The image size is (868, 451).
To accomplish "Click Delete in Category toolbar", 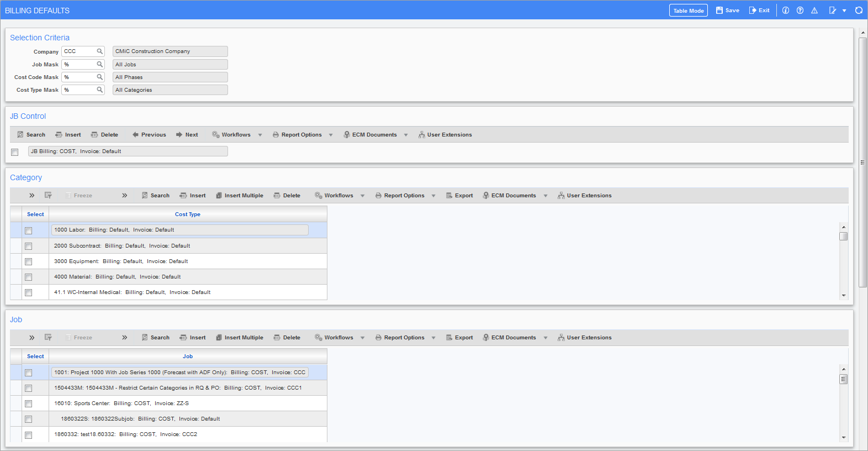I will coord(287,196).
